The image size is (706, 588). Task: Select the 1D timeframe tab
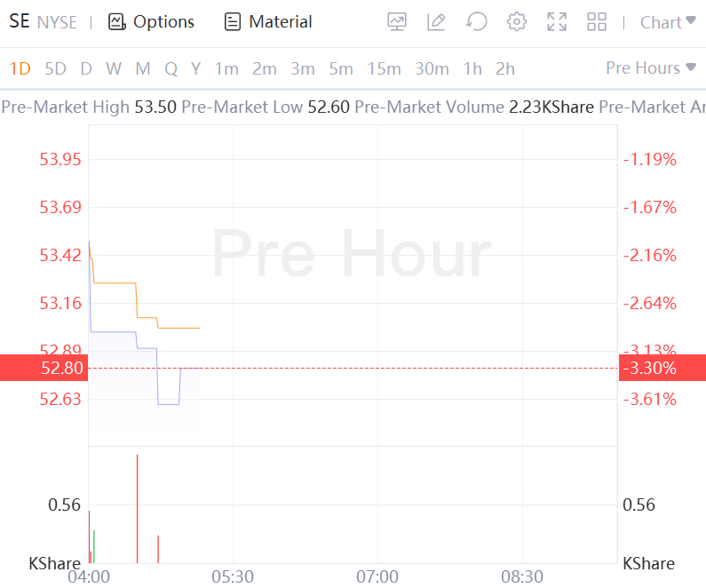click(20, 68)
